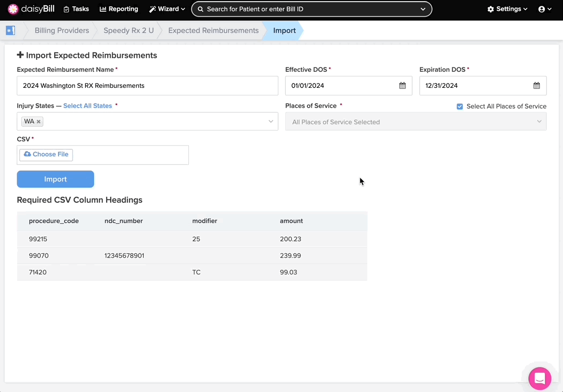The height and width of the screenshot is (392, 563).
Task: Open the chat support bubble
Action: click(x=539, y=379)
